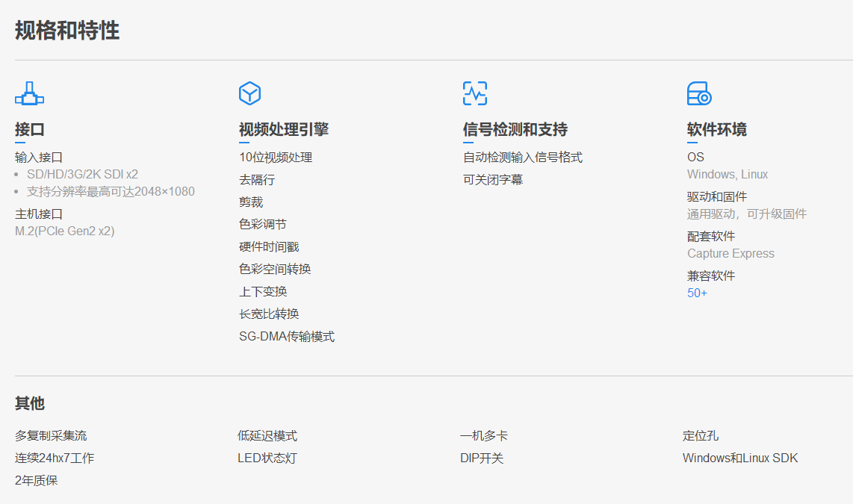Select the SD/HD/3G/2K SDI x2 bullet text
The height and width of the screenshot is (504, 853).
pyautogui.click(x=82, y=175)
